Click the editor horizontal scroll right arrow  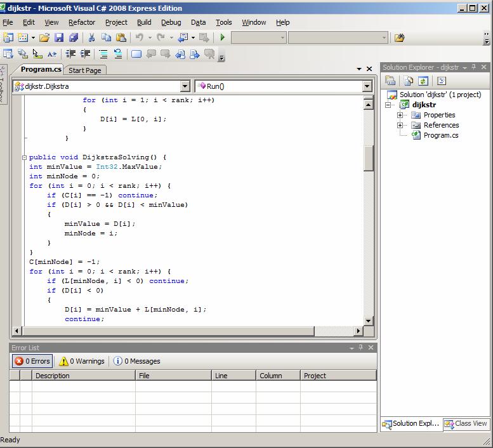tap(358, 331)
